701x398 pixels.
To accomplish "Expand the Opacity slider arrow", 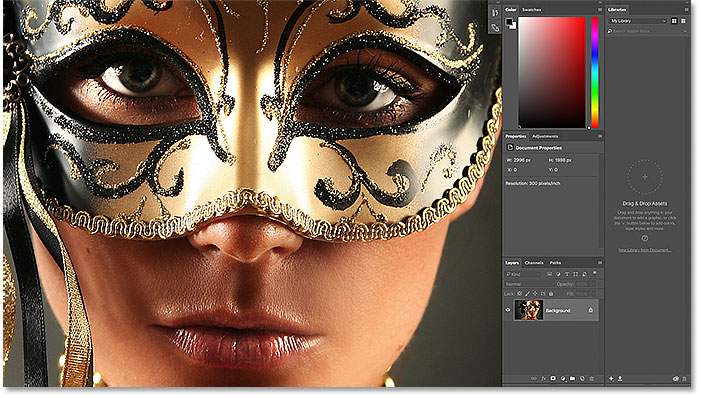I will [594, 284].
